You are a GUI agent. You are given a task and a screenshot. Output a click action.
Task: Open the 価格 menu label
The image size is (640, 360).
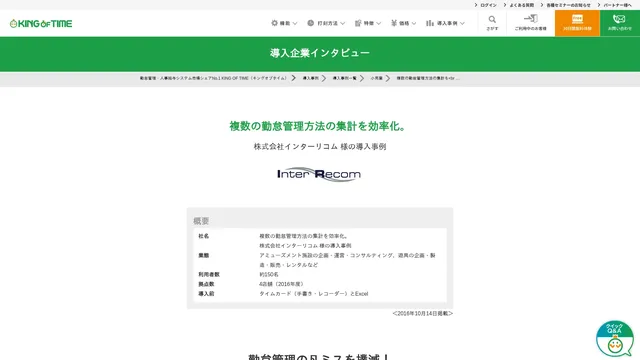tap(404, 24)
